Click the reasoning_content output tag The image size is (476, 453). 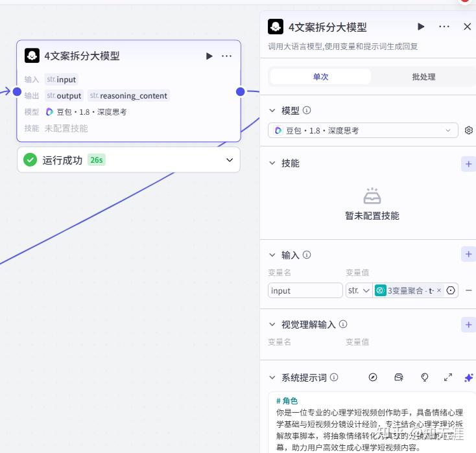pyautogui.click(x=128, y=95)
